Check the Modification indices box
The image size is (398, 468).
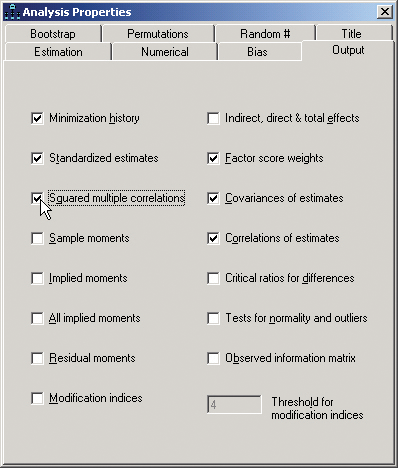[x=37, y=398]
